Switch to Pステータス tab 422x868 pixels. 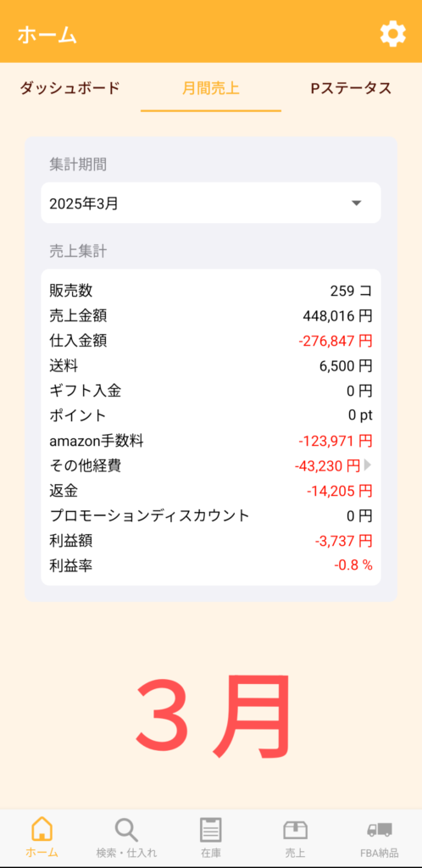click(351, 88)
